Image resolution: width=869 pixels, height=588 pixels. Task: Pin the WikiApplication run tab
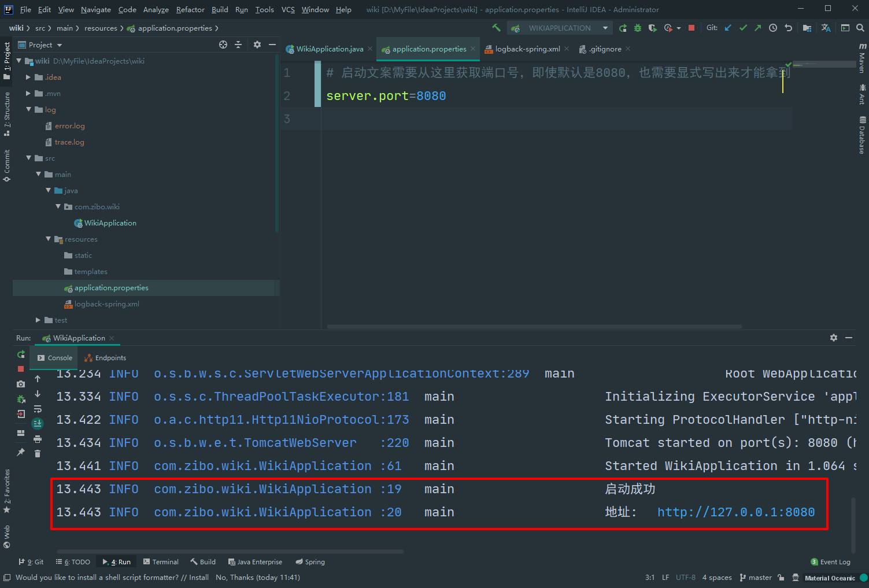click(x=21, y=452)
